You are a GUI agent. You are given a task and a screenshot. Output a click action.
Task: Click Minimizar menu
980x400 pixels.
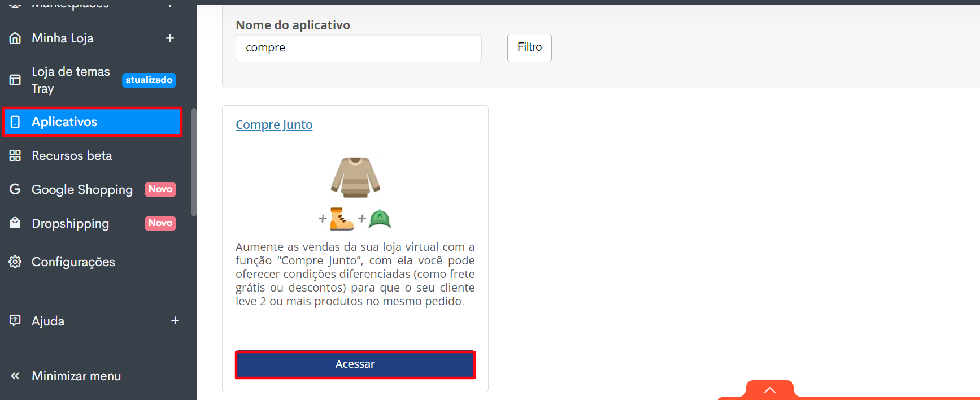[x=76, y=376]
